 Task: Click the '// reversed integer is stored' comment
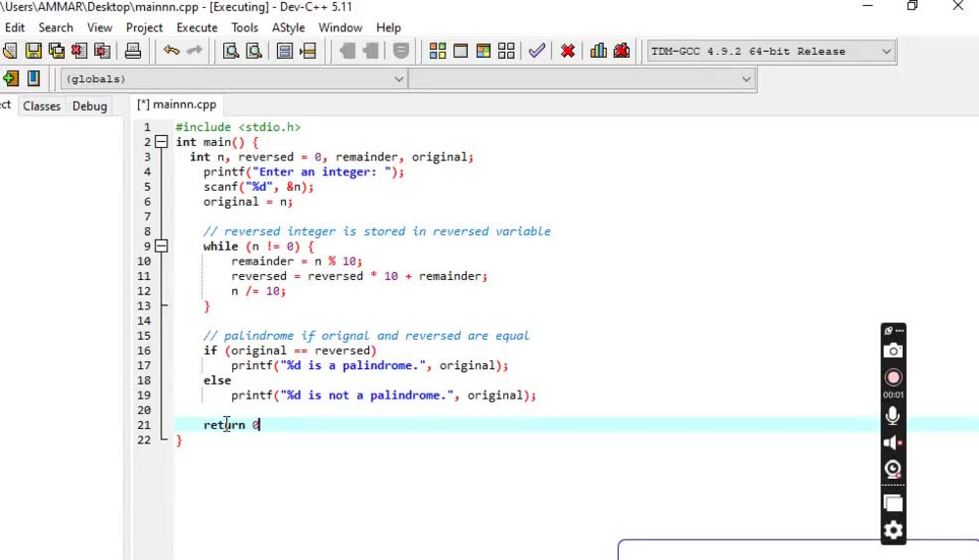point(377,231)
